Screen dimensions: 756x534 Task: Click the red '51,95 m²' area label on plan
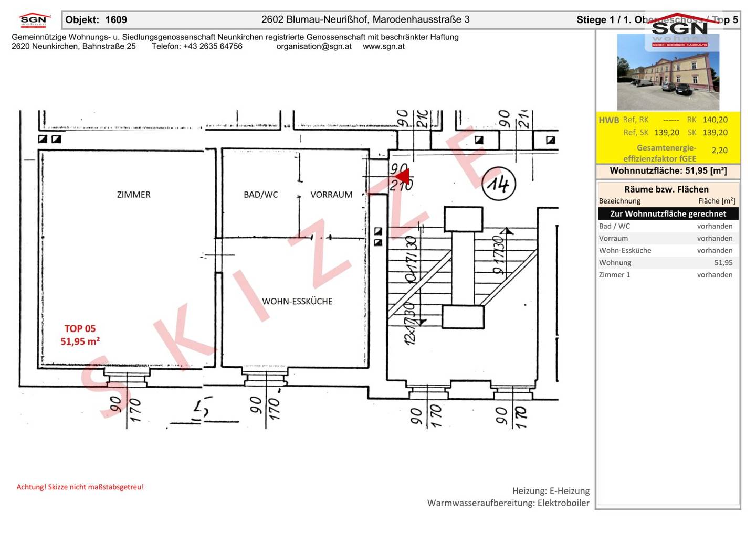click(x=80, y=341)
